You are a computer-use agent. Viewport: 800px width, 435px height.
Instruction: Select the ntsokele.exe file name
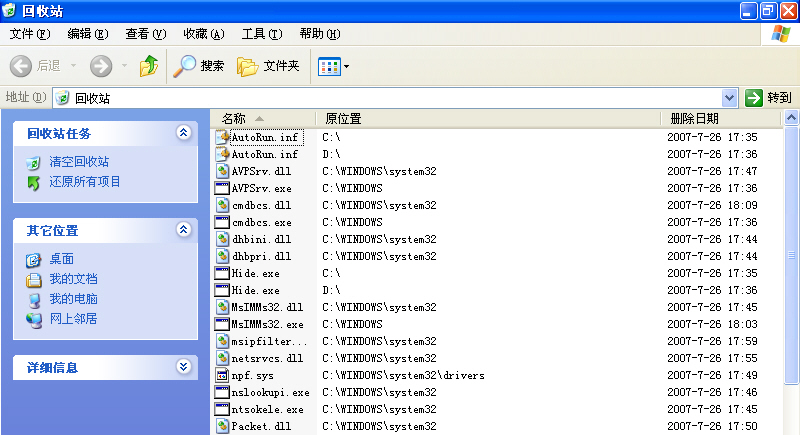point(267,410)
